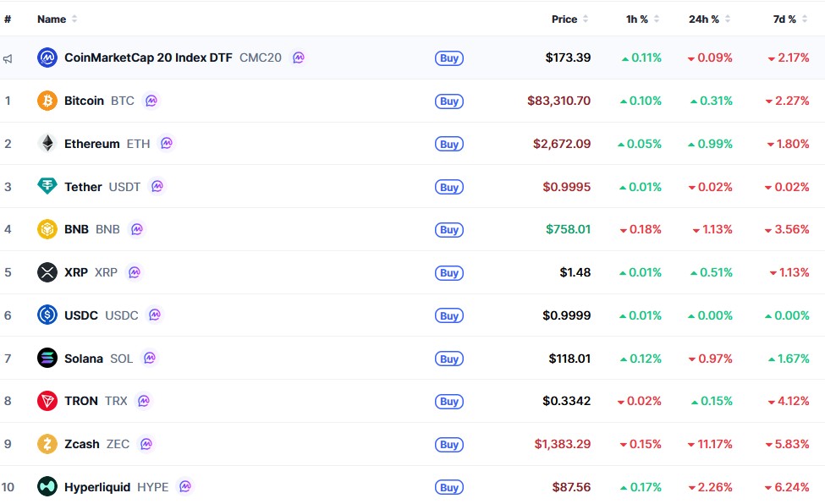The width and height of the screenshot is (825, 504).
Task: Open the TRON red logo icon
Action: tap(47, 401)
